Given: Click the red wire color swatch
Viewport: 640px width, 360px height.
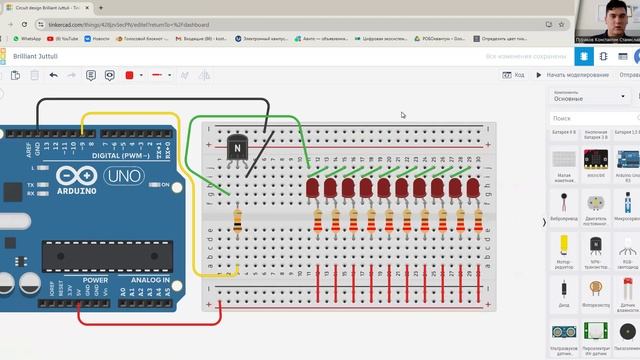Looking at the screenshot, I should (129, 75).
